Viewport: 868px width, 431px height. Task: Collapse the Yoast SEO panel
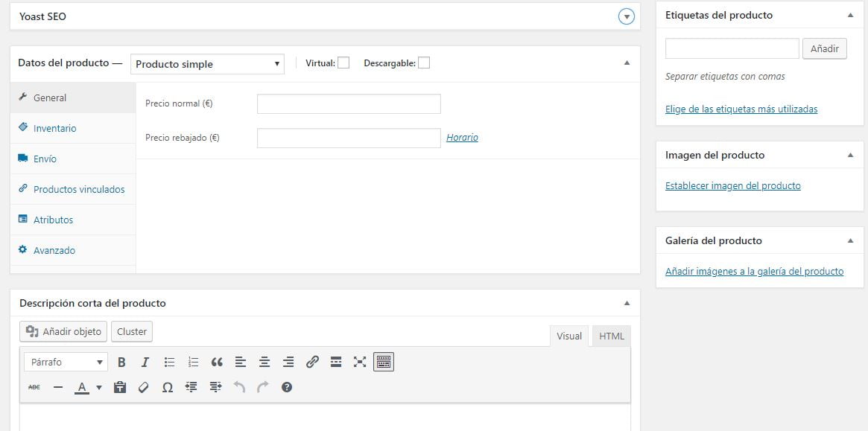pos(627,16)
